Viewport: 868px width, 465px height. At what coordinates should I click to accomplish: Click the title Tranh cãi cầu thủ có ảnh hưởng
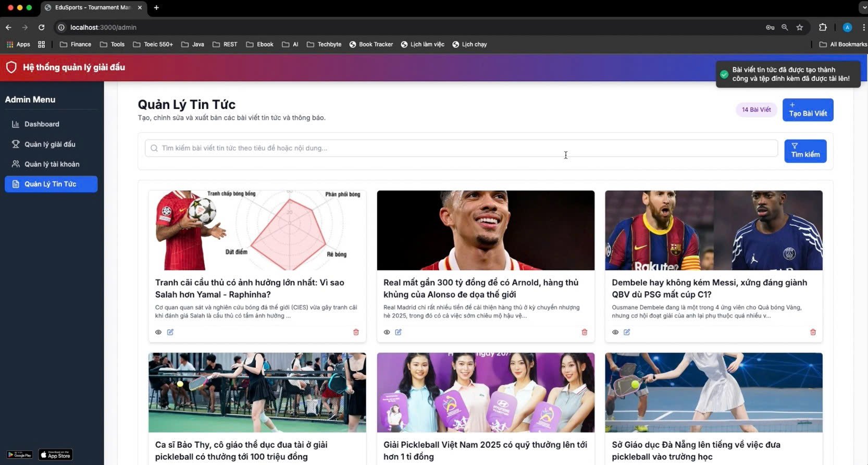tap(250, 288)
